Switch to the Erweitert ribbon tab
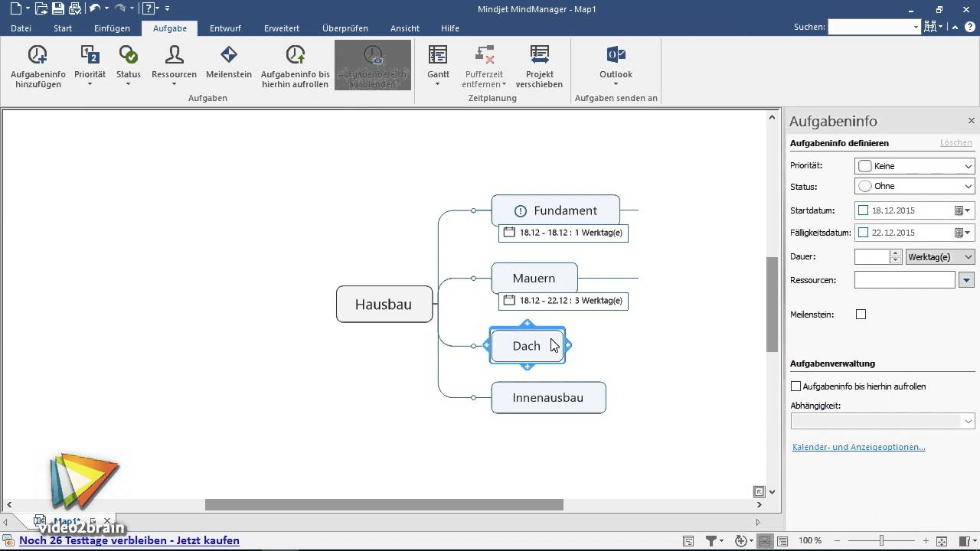980x551 pixels. tap(282, 28)
